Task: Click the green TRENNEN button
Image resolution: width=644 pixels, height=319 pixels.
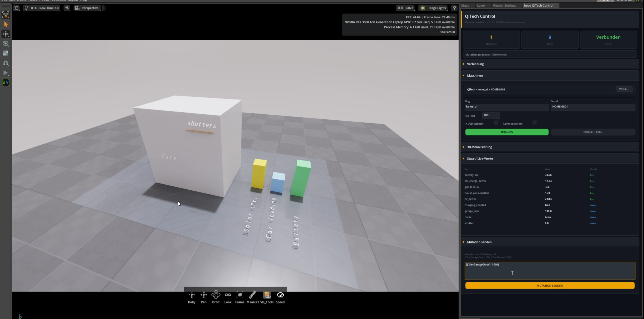Action: (507, 132)
